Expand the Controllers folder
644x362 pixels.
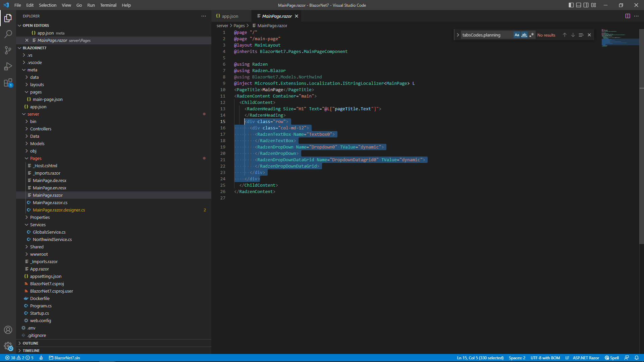(42, 129)
